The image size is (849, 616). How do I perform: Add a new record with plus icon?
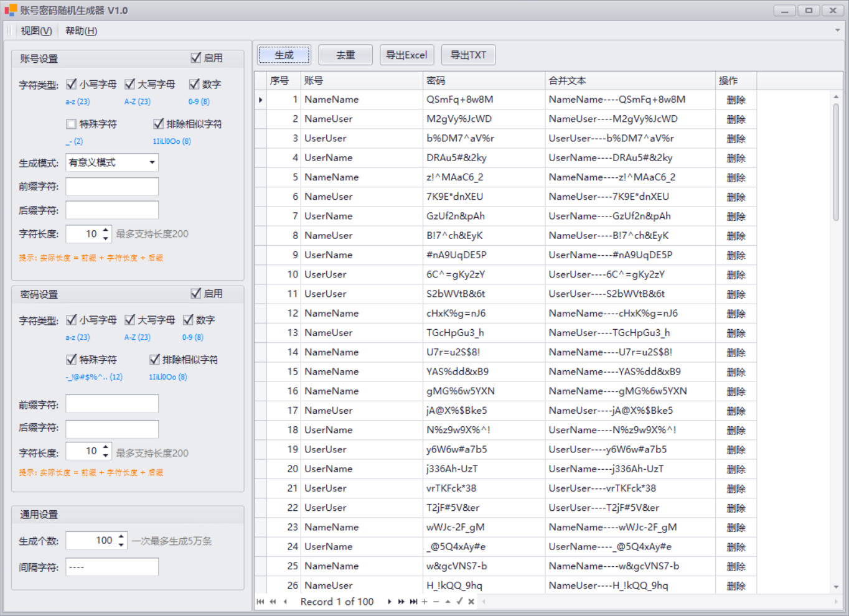tap(424, 602)
